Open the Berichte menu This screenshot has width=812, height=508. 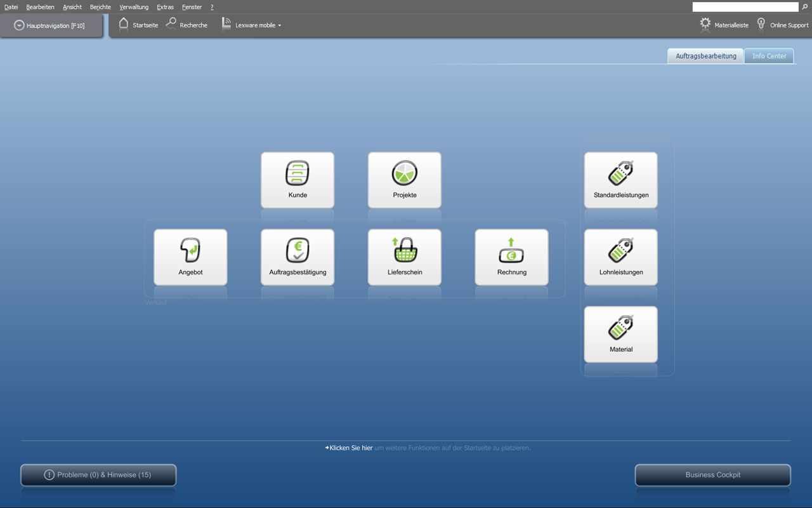click(x=100, y=7)
